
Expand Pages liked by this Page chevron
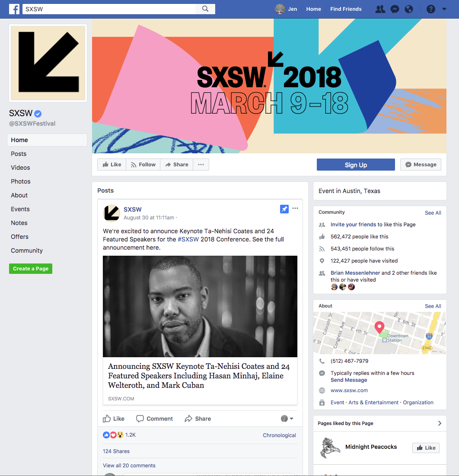(x=440, y=423)
